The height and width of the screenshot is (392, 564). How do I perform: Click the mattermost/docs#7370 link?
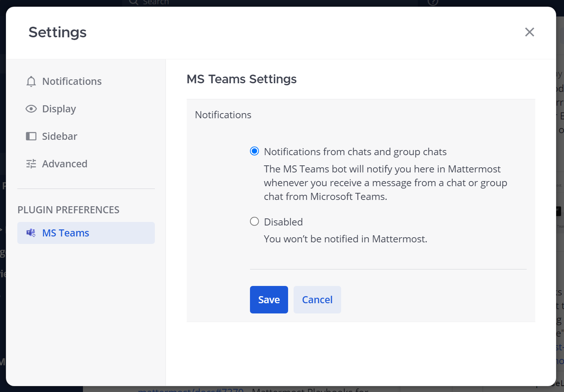click(191, 390)
